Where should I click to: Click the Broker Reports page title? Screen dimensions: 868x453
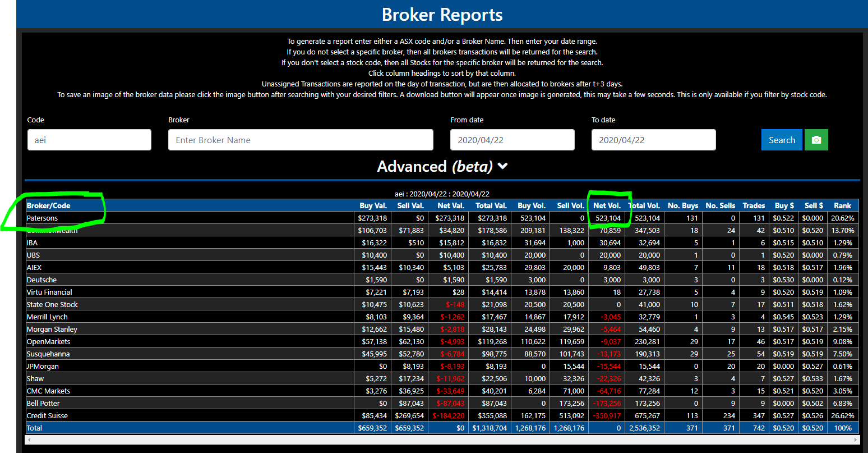pyautogui.click(x=442, y=15)
